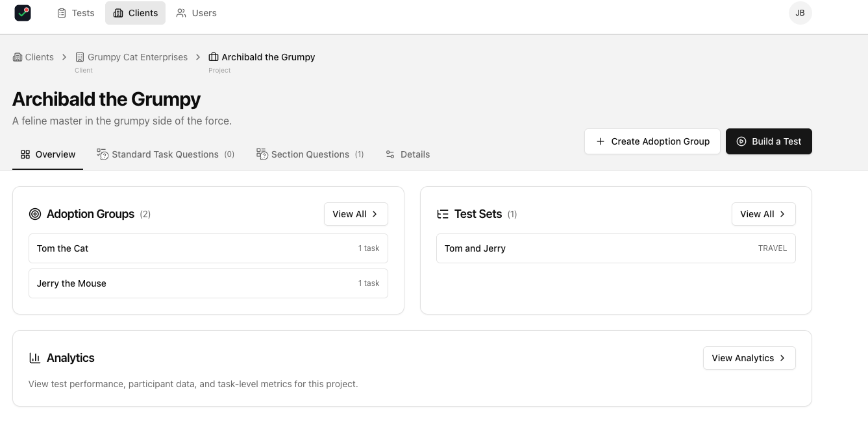Image resolution: width=868 pixels, height=441 pixels.
Task: View All adoption groups
Action: 356,214
